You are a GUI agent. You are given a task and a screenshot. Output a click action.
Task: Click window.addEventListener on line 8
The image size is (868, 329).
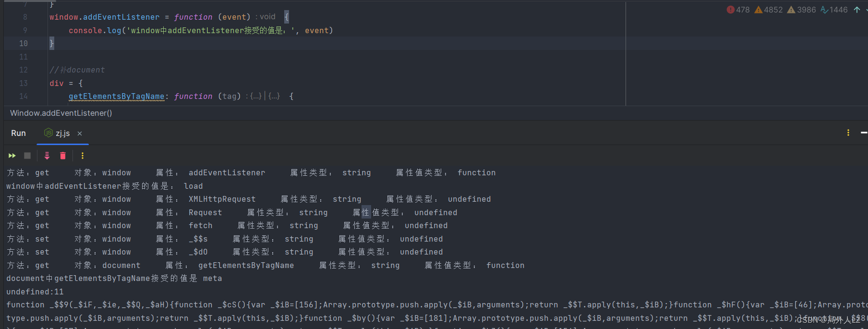click(x=104, y=17)
